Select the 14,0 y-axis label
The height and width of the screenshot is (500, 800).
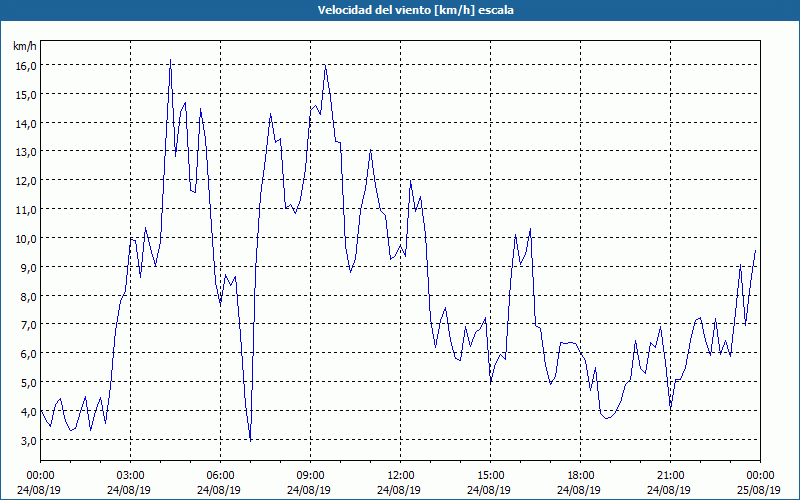coord(25,123)
